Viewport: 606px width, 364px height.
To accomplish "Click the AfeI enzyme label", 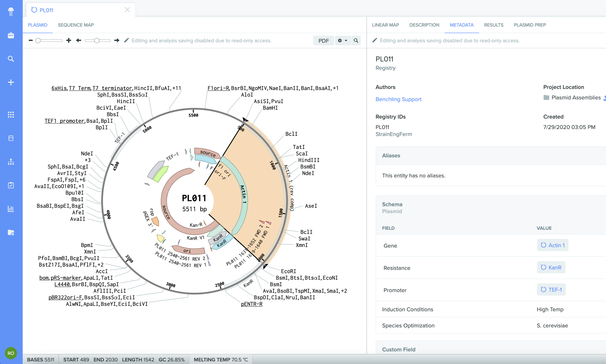I will tap(78, 212).
